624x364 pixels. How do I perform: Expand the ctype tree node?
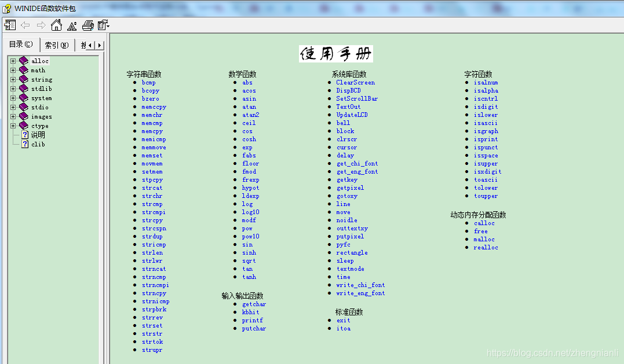coord(13,126)
